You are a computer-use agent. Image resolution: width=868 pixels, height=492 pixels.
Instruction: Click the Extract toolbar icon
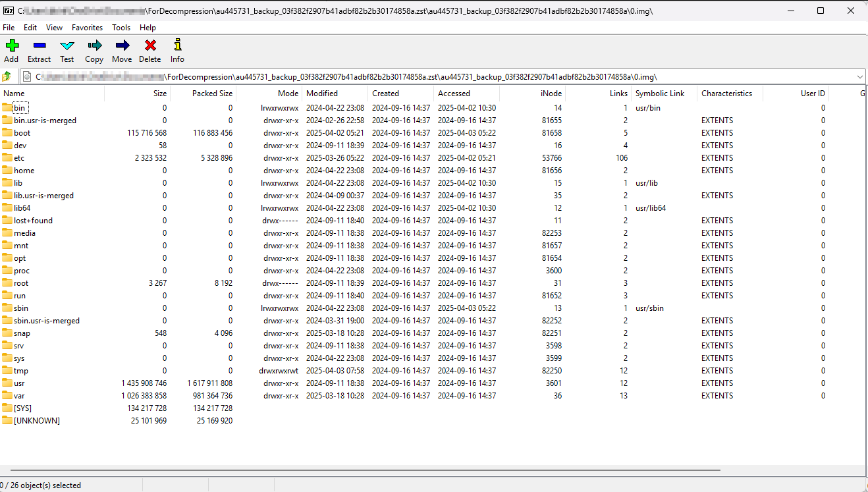[x=39, y=45]
